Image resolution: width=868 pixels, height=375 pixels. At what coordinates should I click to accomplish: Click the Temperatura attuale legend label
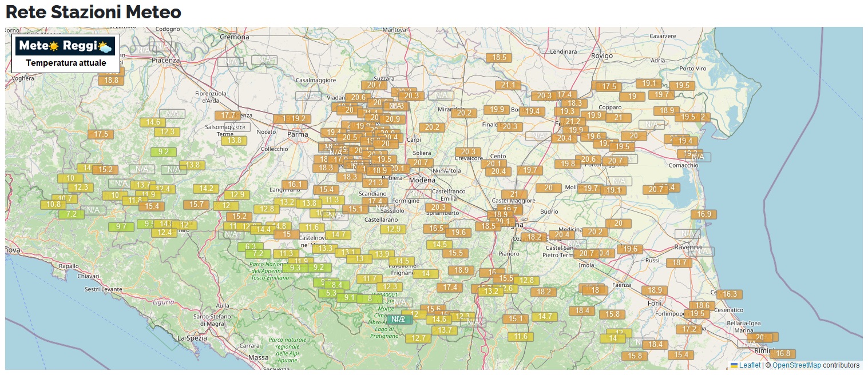coord(66,63)
